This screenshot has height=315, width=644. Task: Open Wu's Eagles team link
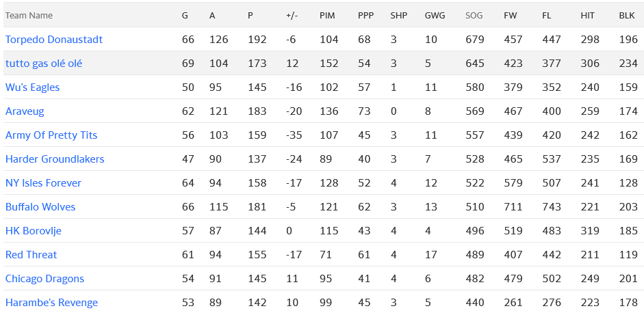coord(32,87)
